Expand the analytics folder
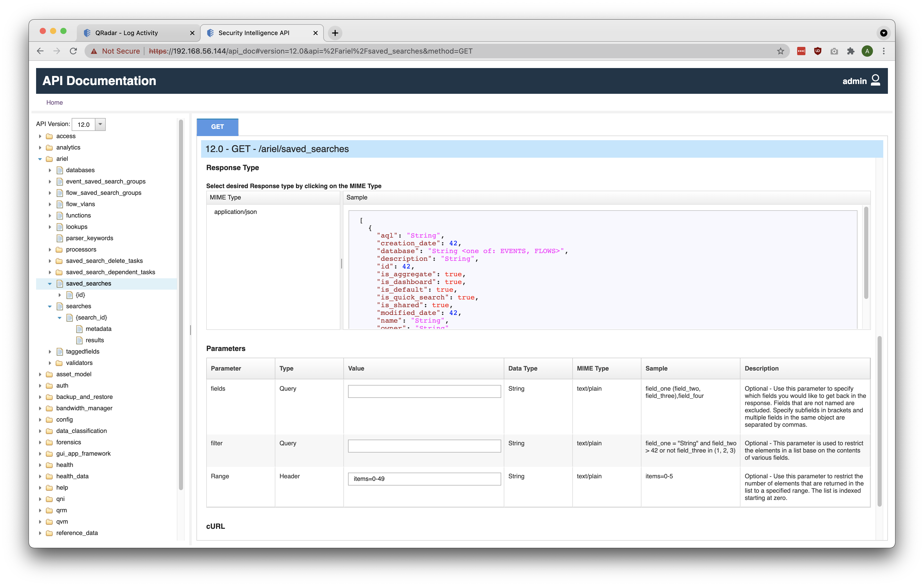Screen dimensions: 924x586 click(x=40, y=147)
